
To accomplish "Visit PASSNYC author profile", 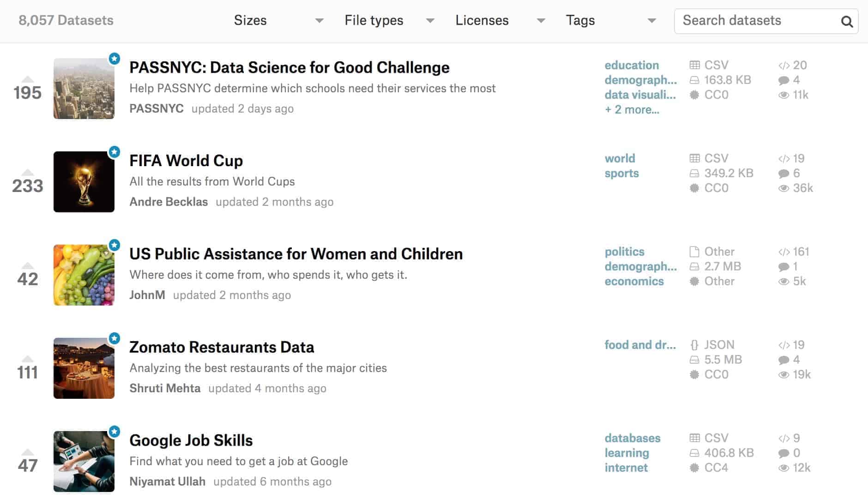I will 157,108.
